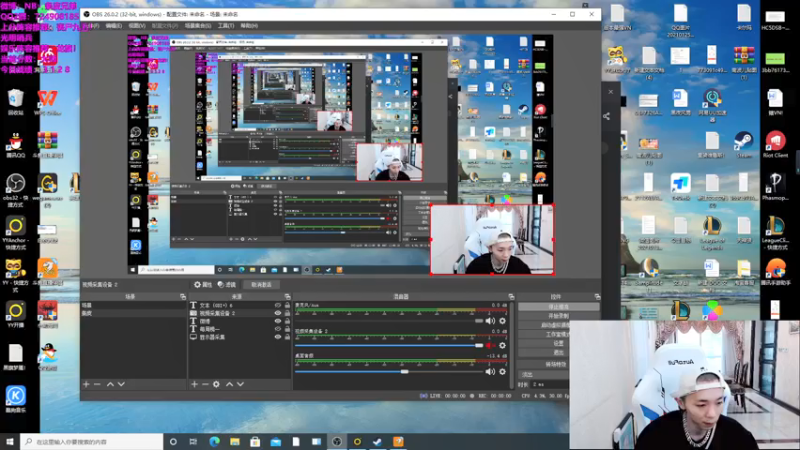Toggle visibility eye for 每局统一 source

pyautogui.click(x=278, y=329)
